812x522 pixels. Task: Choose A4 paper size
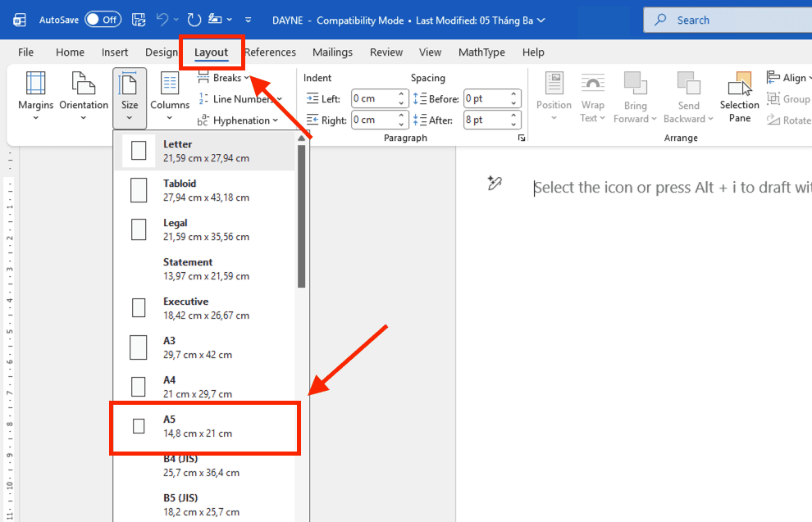tap(206, 387)
